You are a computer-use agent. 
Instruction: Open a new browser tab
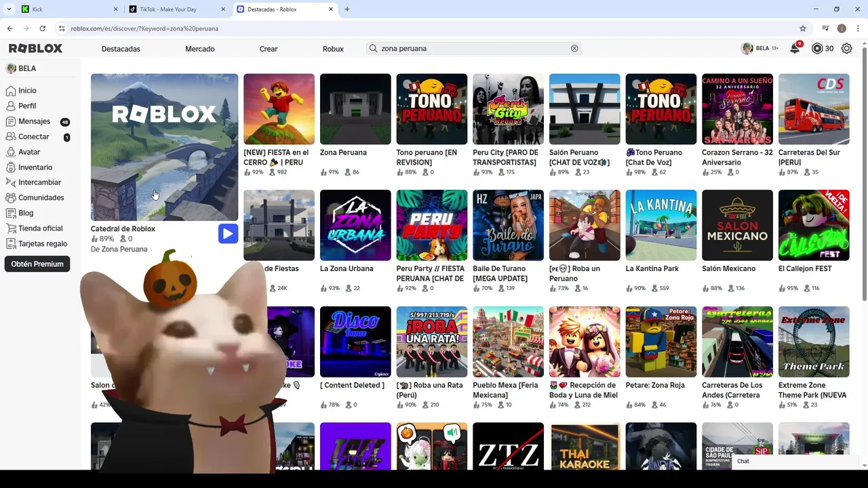[x=347, y=9]
